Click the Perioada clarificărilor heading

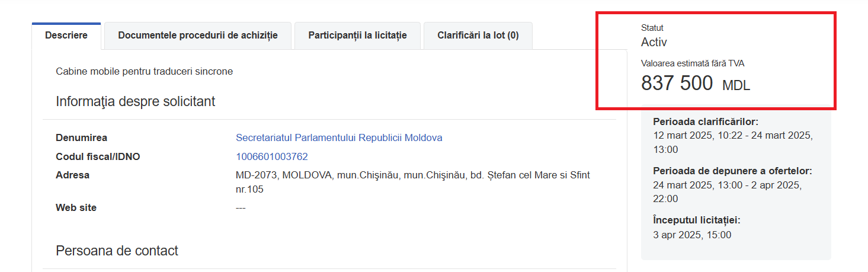706,122
